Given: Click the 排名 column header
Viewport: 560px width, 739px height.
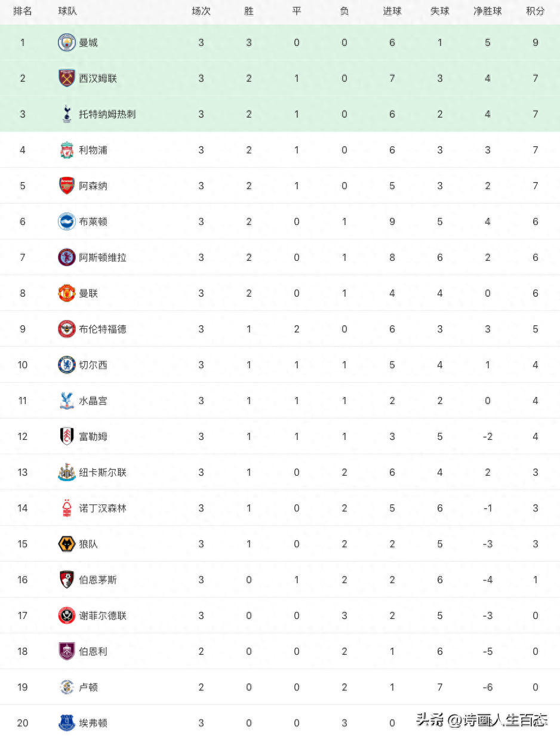Looking at the screenshot, I should point(23,11).
